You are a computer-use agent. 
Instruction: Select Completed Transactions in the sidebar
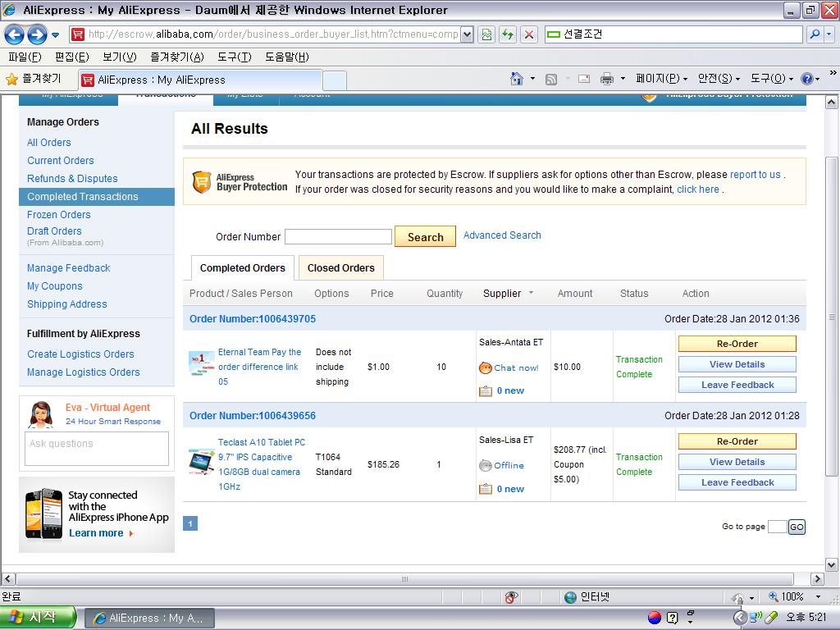tap(97, 197)
